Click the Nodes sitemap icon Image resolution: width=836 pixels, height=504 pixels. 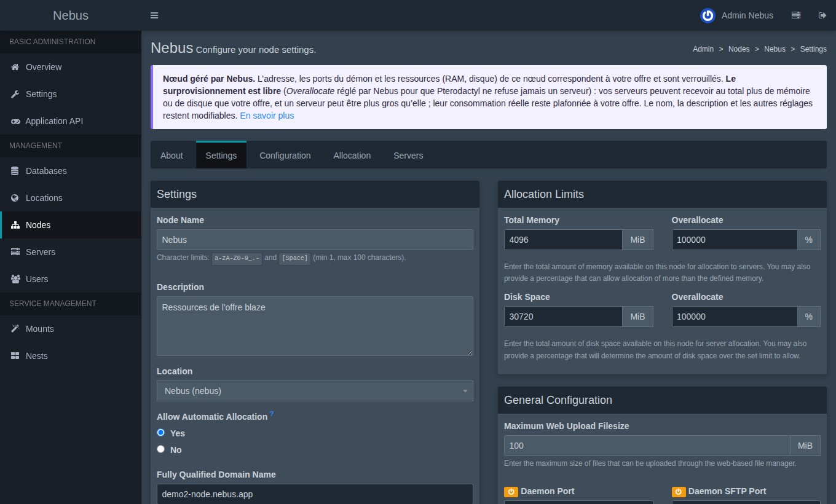15,225
